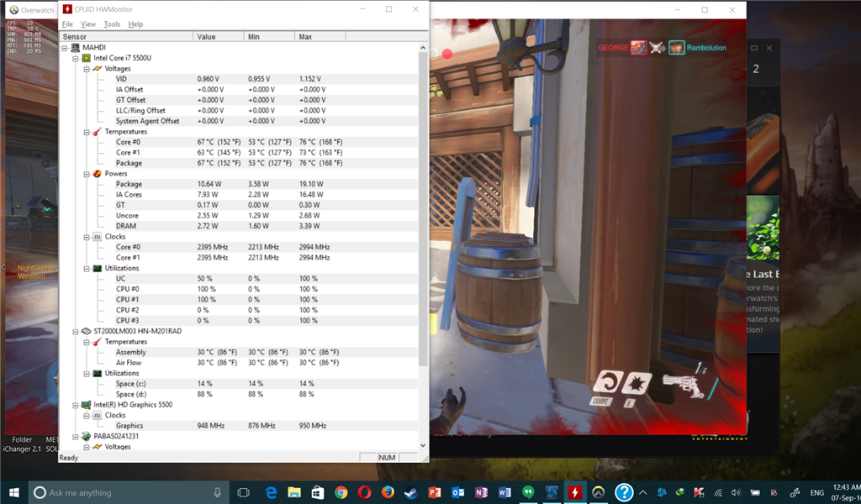This screenshot has height=504, width=861.
Task: Select the System Agent Offset row
Action: click(x=239, y=121)
